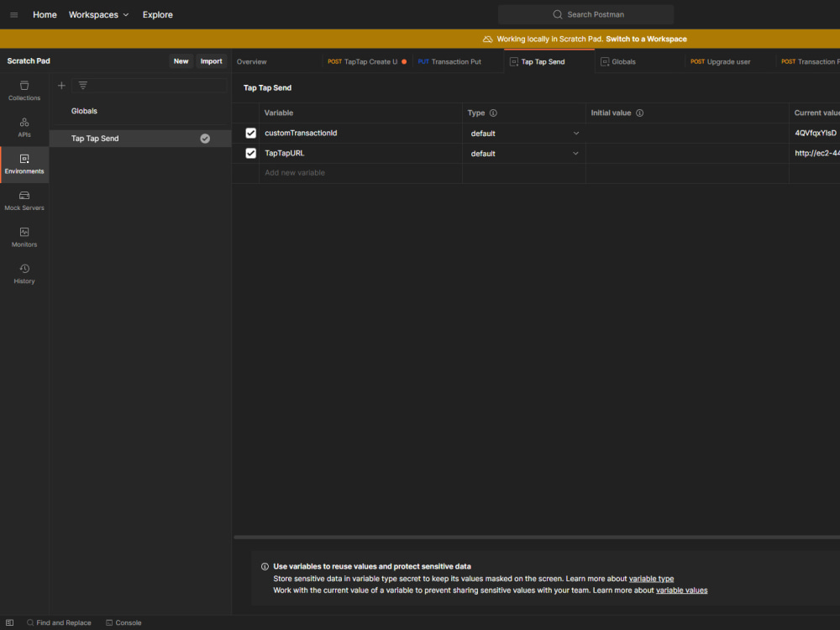Toggle the bottom-left sidebar panel icon
The image size is (840, 630).
point(9,622)
